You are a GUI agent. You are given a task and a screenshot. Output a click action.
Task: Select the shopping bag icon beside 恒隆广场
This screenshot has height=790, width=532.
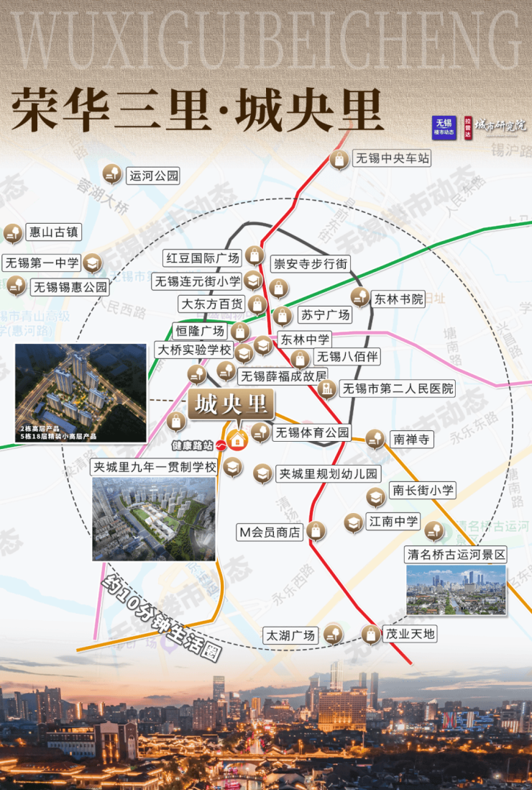coord(240,332)
